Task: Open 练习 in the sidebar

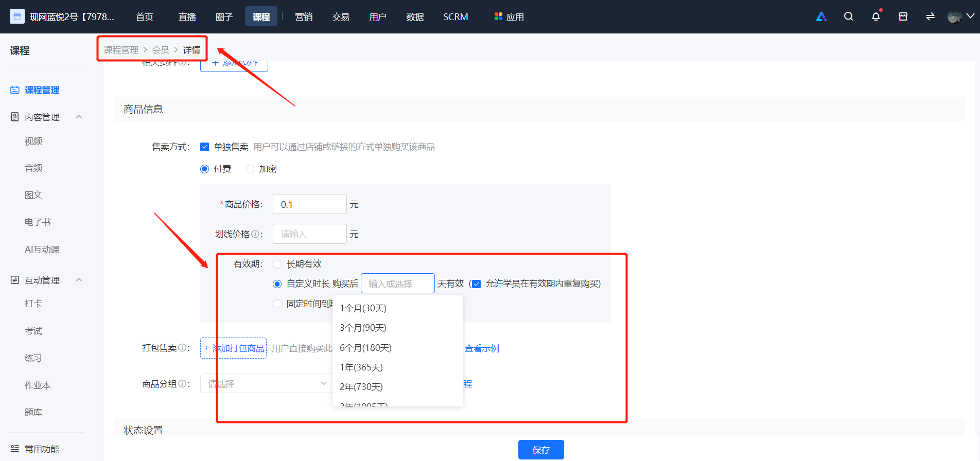Action: [33, 358]
